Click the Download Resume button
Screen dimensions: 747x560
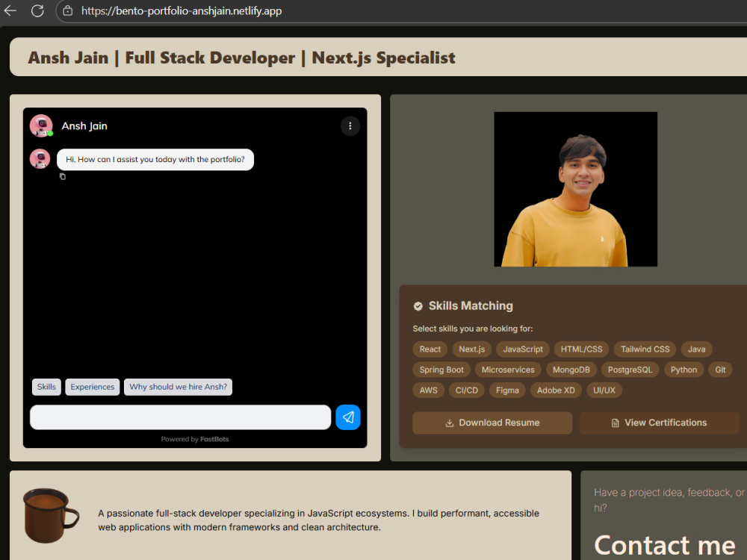[492, 423]
